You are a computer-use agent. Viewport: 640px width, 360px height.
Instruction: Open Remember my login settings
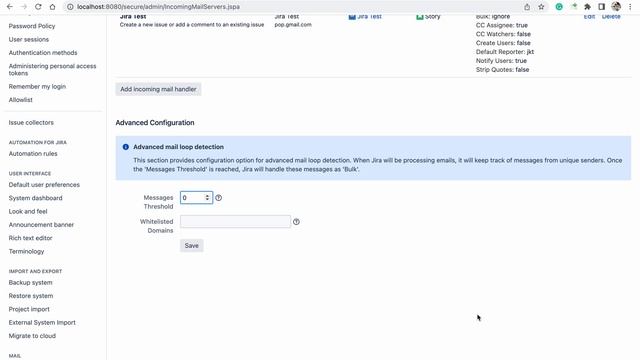pyautogui.click(x=37, y=87)
